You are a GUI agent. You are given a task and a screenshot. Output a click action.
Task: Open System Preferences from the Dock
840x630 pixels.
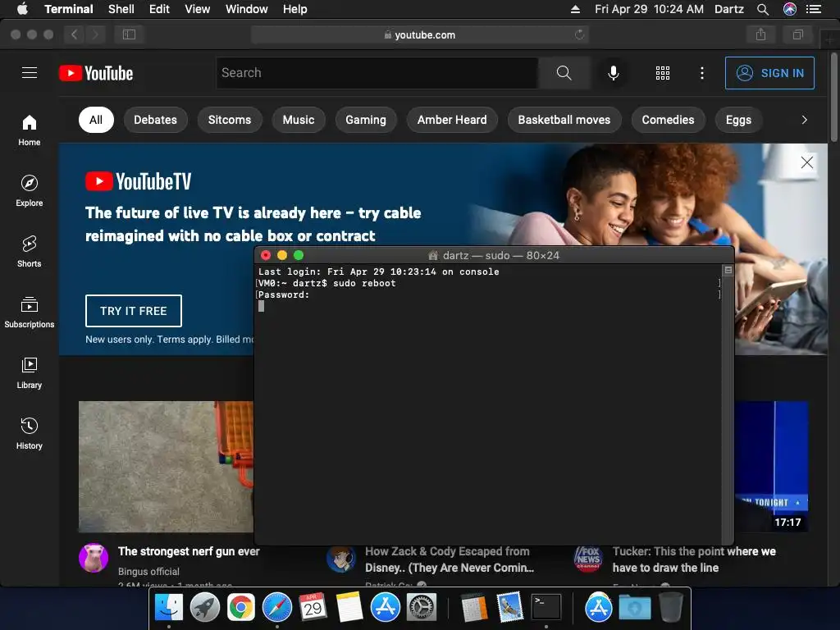(x=422, y=608)
